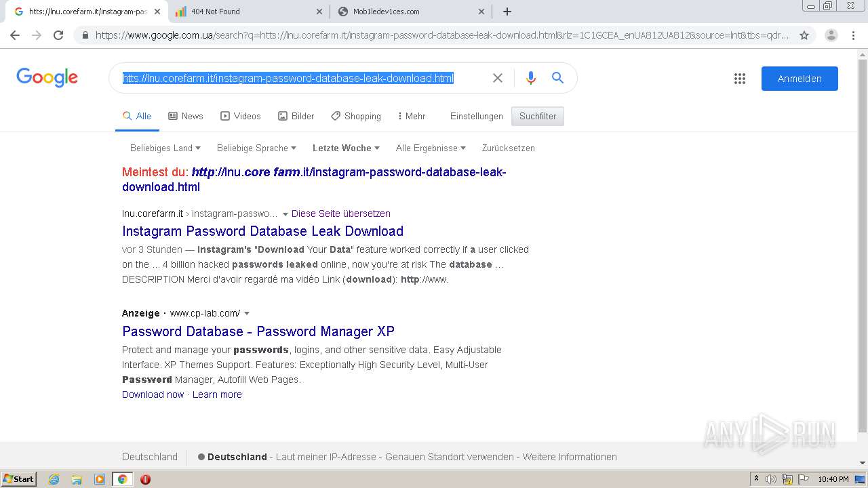Select the Videos results tab

coord(241,116)
